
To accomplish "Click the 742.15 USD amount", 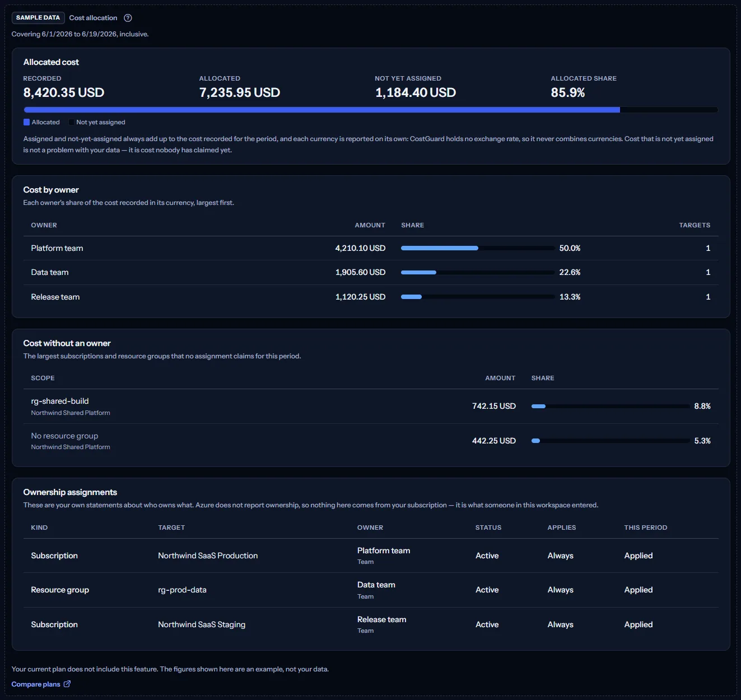I will point(494,406).
